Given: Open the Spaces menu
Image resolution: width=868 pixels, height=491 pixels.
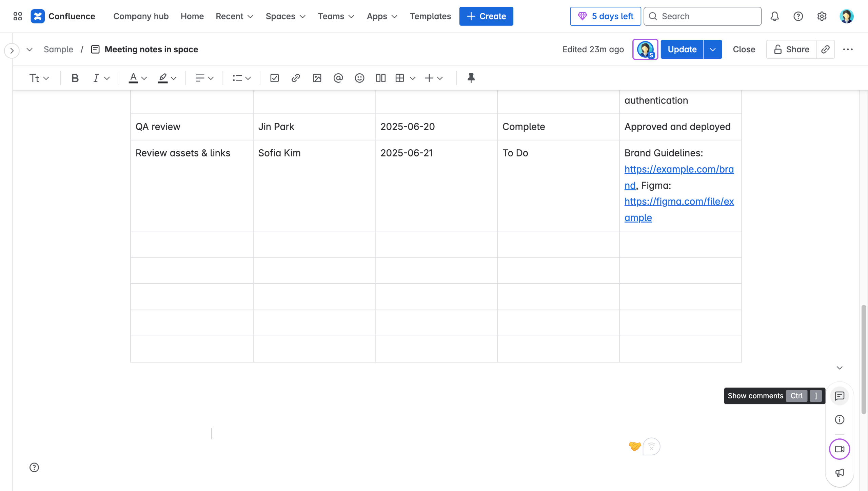Looking at the screenshot, I should (x=285, y=16).
